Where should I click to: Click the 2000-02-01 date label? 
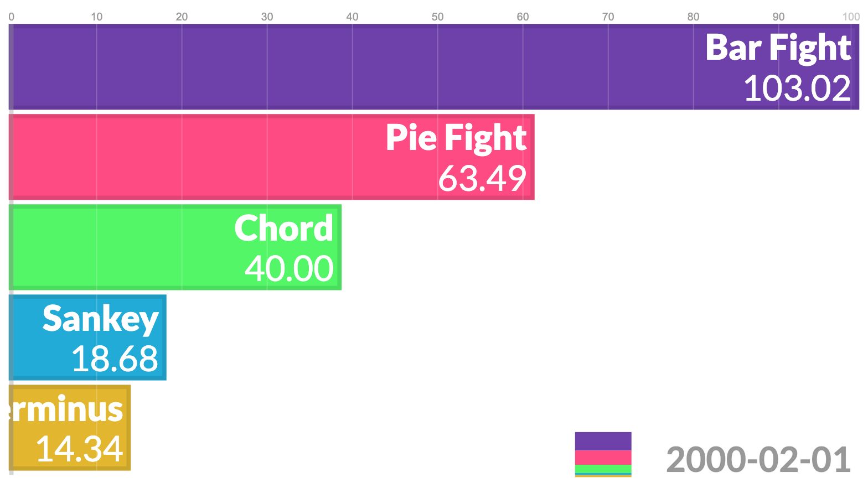(758, 460)
